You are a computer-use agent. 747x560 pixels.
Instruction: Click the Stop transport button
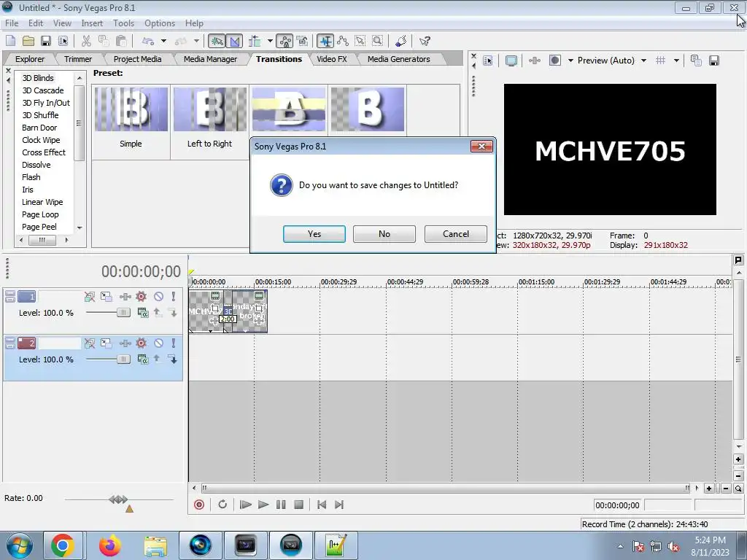[x=298, y=505]
